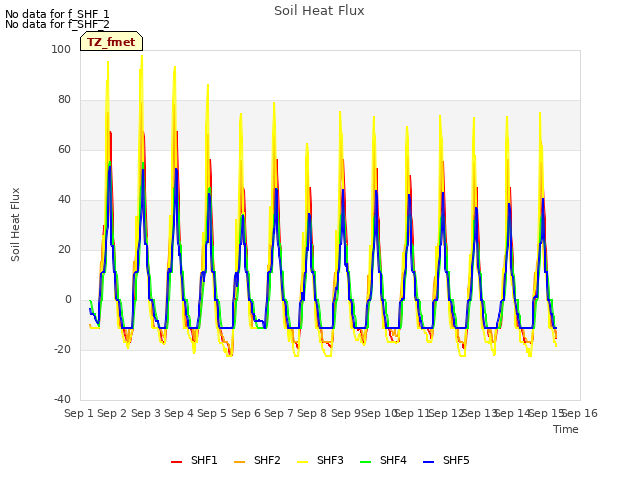Click the Time axis label
Screen dimensions: 640x480
tap(566, 429)
